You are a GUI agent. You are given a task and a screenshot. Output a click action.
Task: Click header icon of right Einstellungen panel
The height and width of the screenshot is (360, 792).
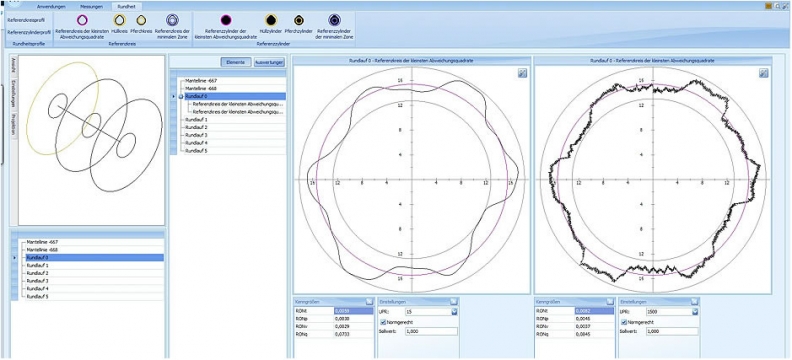[695, 301]
